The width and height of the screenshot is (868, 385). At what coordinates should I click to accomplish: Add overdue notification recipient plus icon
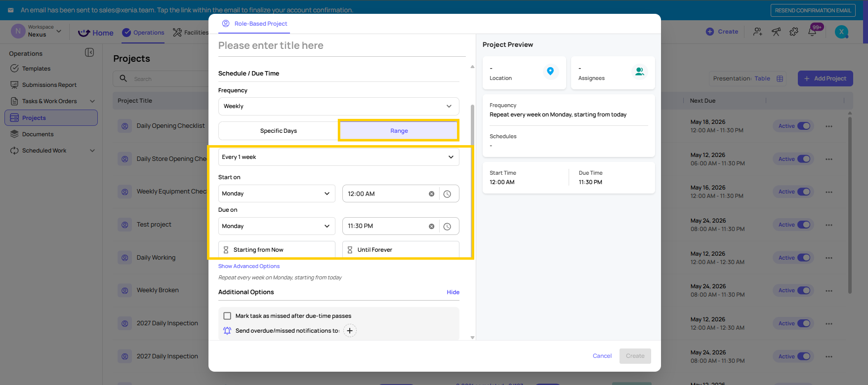tap(350, 331)
